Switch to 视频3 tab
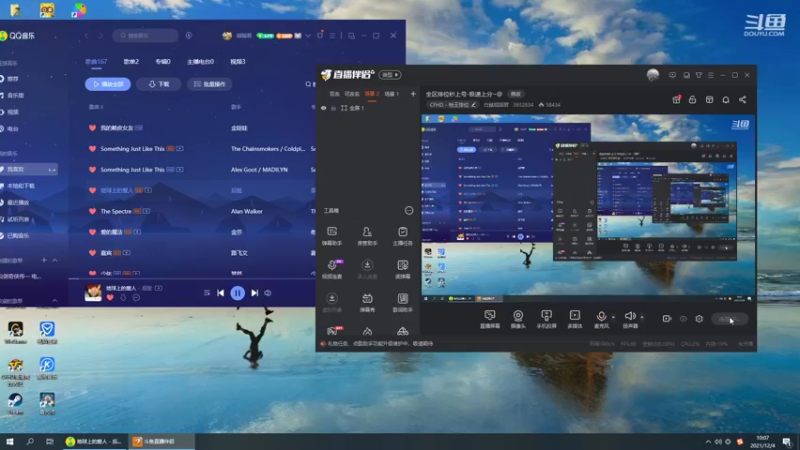 point(238,62)
